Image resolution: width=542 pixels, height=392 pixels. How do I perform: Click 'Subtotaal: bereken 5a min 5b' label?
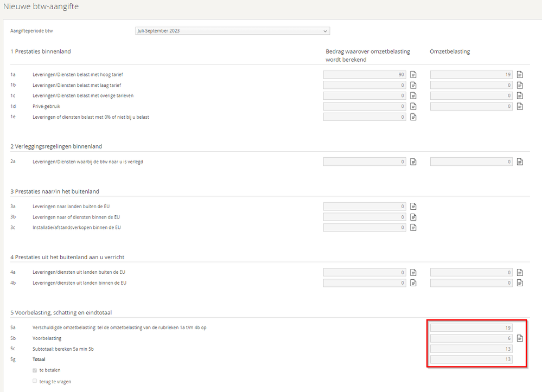[63, 349]
